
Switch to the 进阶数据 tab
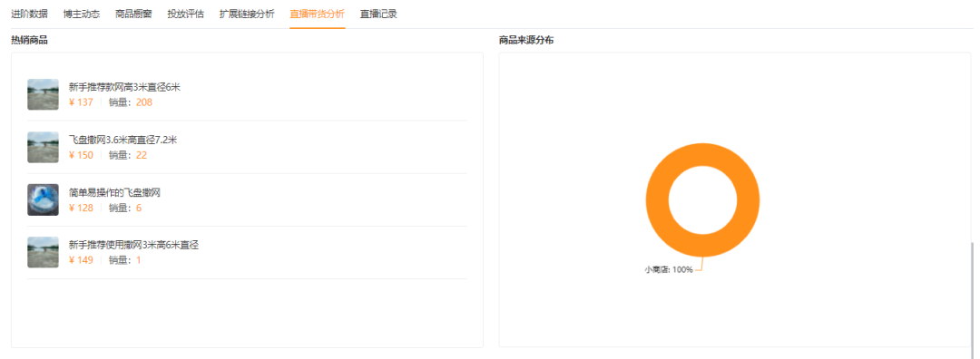(29, 14)
